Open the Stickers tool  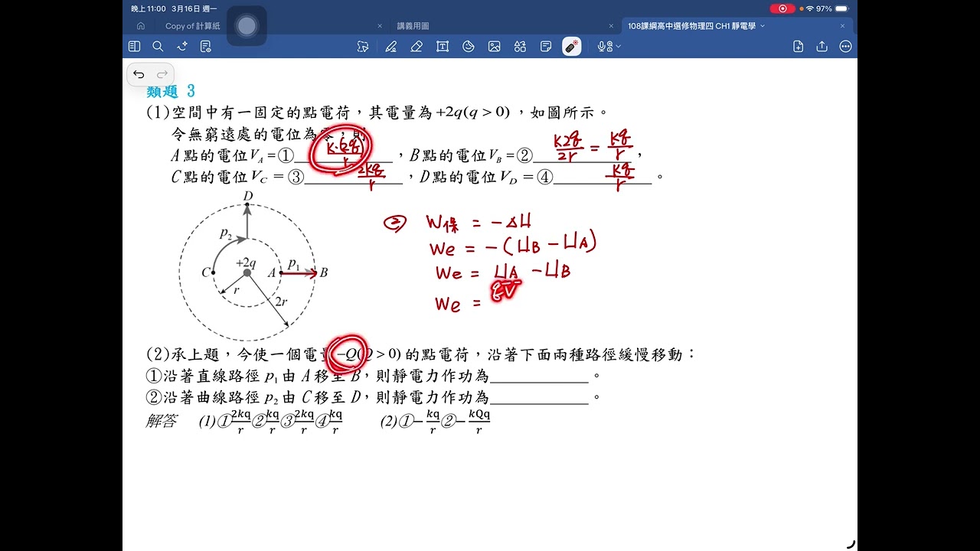tap(469, 47)
